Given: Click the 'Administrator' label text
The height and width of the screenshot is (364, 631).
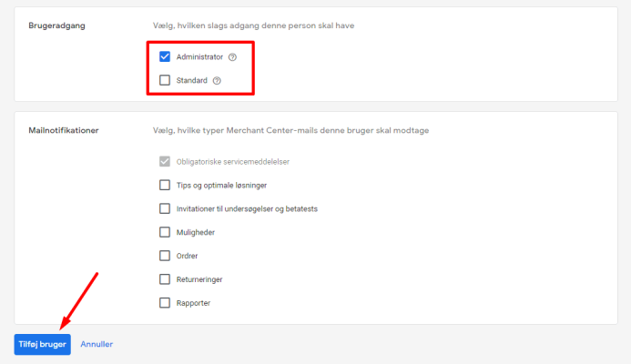Looking at the screenshot, I should [199, 56].
